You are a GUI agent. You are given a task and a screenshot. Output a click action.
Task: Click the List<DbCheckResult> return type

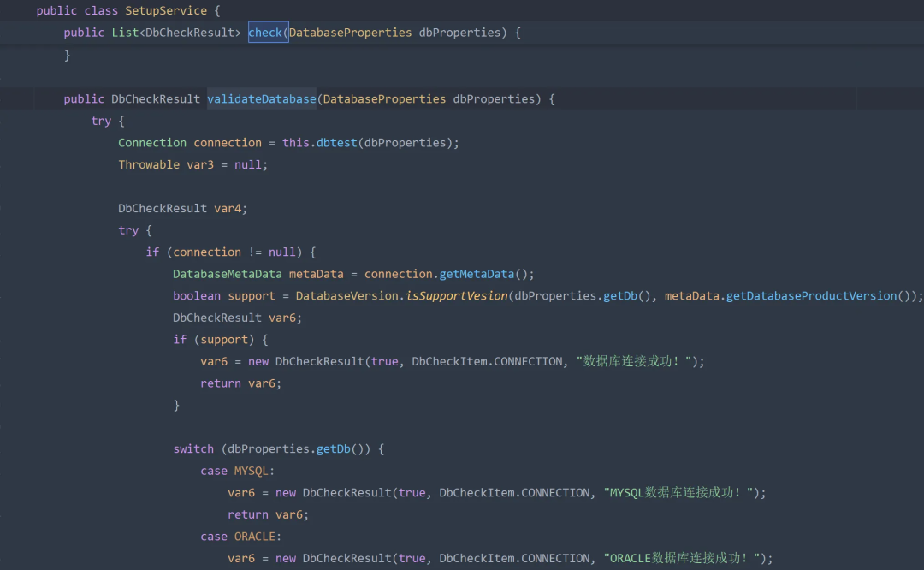pyautogui.click(x=176, y=33)
